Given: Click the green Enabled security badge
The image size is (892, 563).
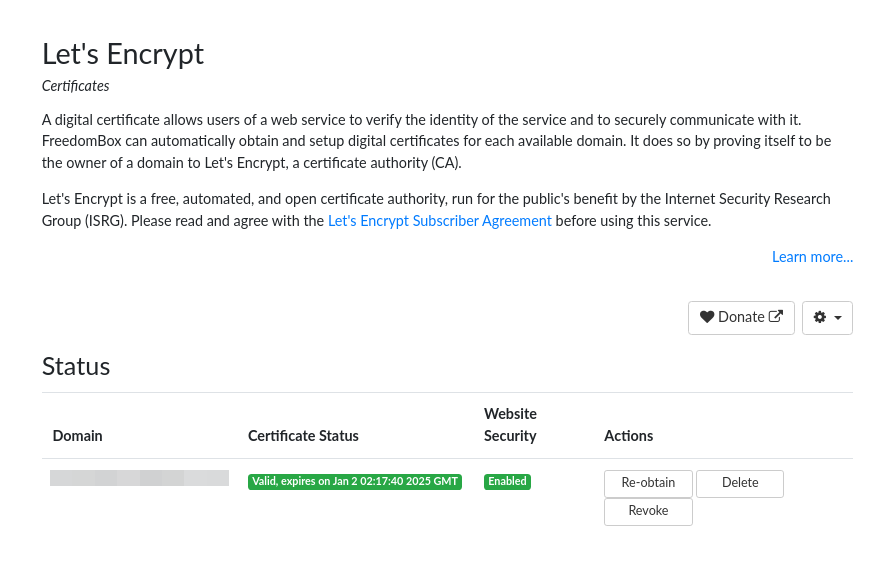Looking at the screenshot, I should click(507, 482).
